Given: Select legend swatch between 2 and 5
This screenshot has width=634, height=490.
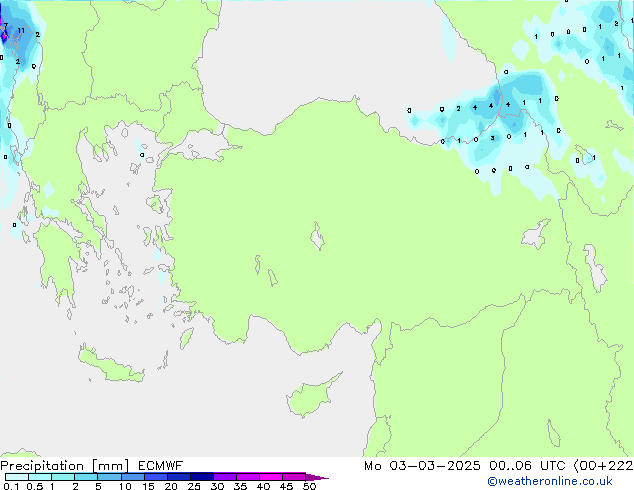Looking at the screenshot, I should click(x=86, y=477).
